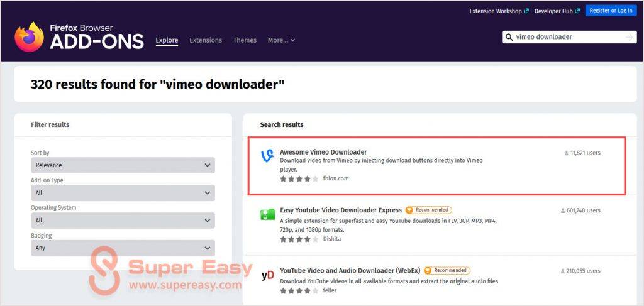Screen dimensions: 644x306
Task: Go to the Themes tab
Action: (x=245, y=40)
